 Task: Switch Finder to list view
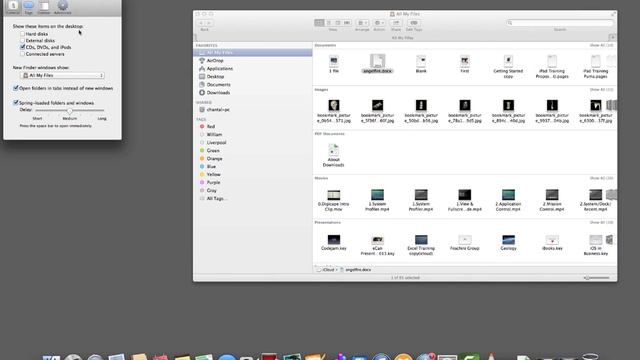coord(329,23)
